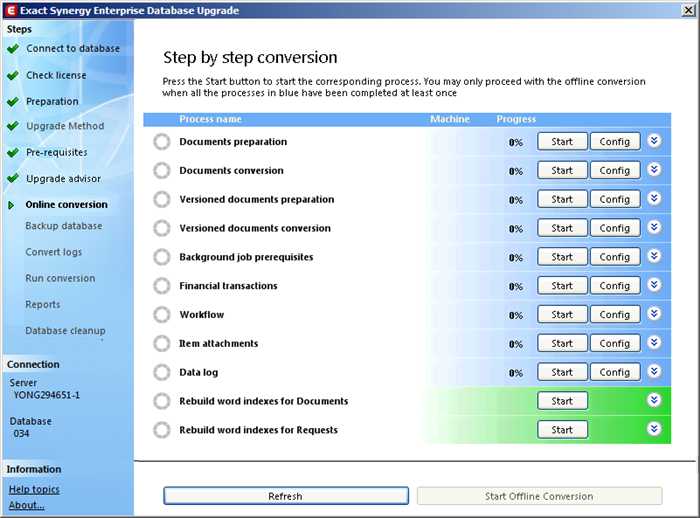
Task: Expand details for Documents conversion
Action: (x=654, y=169)
